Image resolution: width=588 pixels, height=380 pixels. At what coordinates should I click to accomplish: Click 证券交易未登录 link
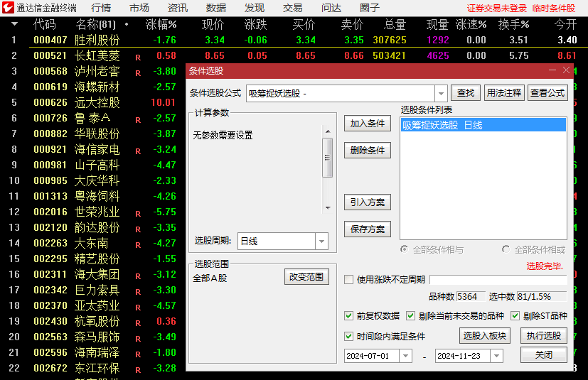coord(496,9)
